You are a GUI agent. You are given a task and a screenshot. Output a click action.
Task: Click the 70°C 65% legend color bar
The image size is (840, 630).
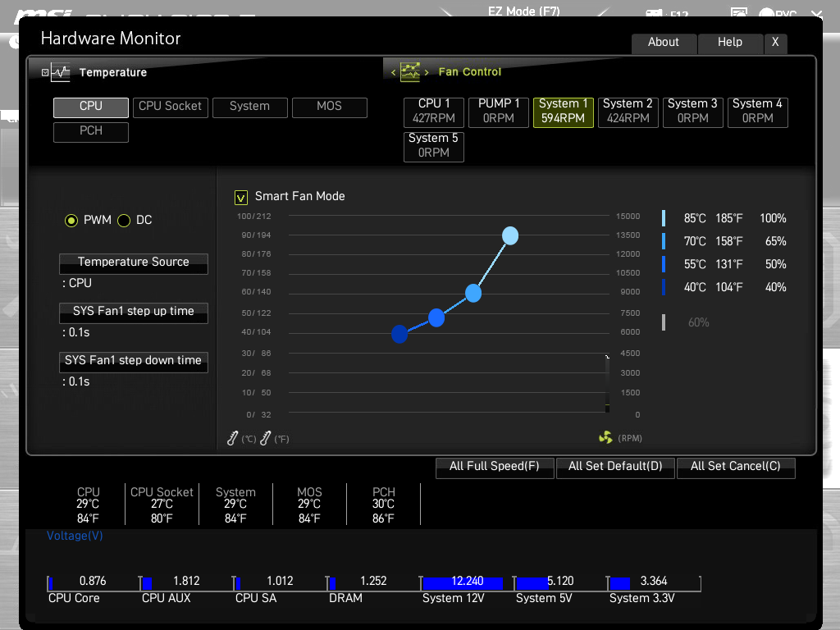click(x=664, y=241)
